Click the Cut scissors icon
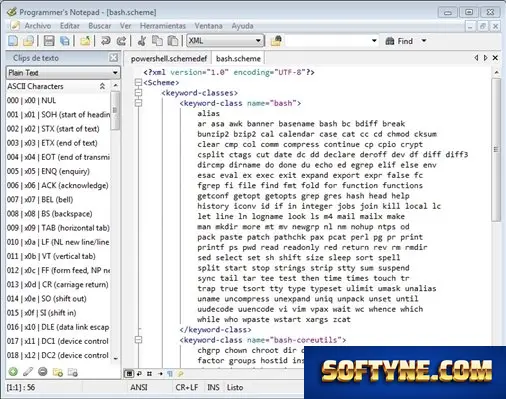This screenshot has width=506, height=399. pos(142,41)
